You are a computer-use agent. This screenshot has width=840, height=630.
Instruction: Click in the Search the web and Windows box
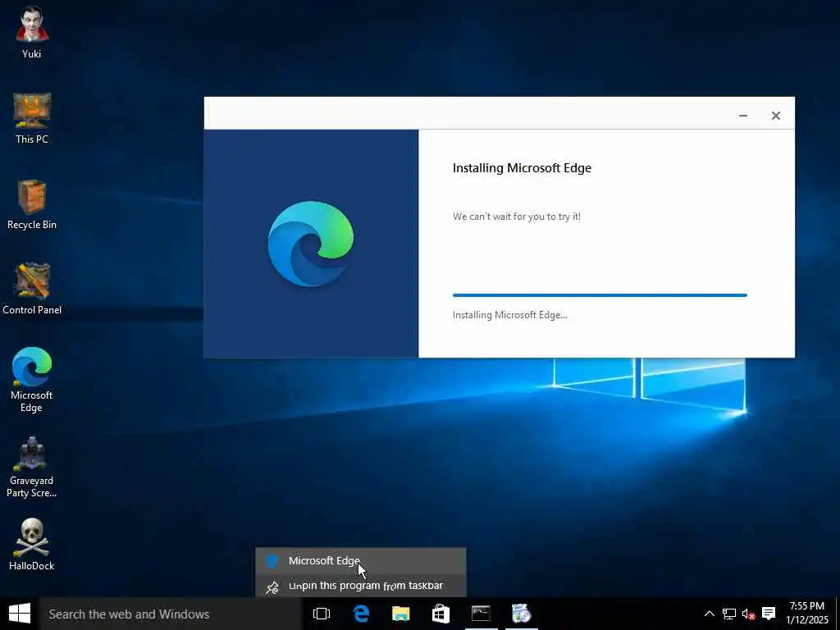point(171,614)
